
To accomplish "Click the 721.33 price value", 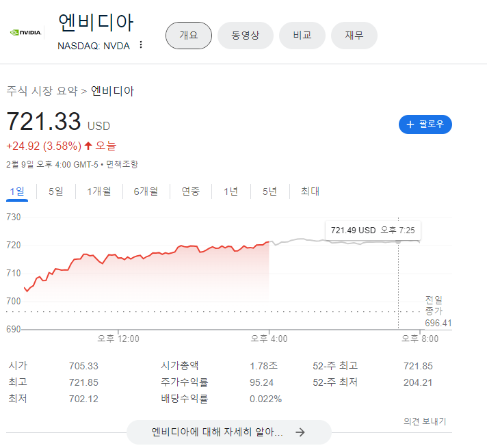I will [x=44, y=121].
